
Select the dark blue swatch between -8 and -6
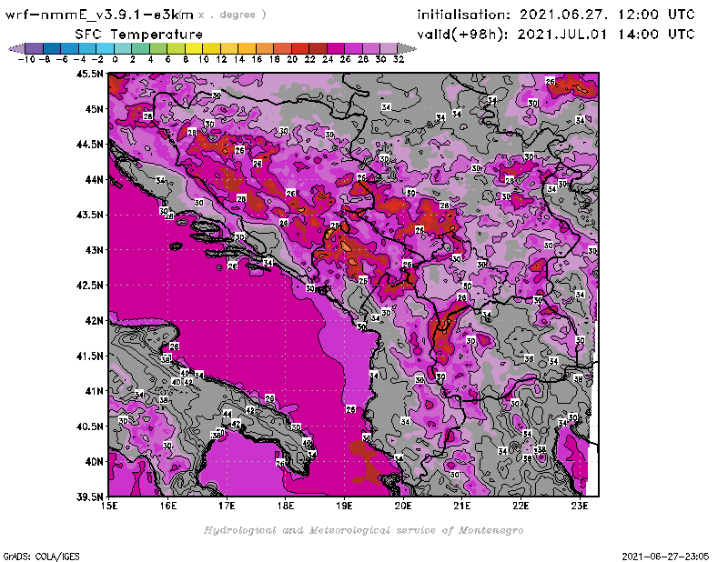[x=51, y=47]
